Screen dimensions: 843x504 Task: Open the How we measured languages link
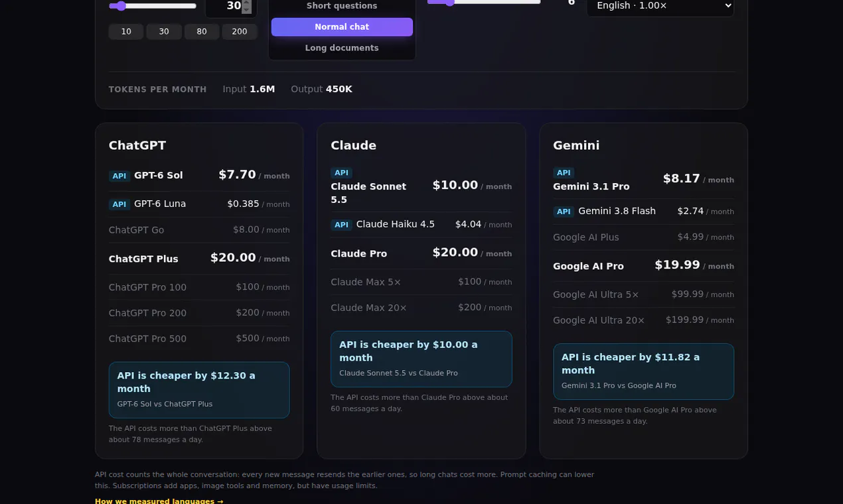[x=159, y=501]
